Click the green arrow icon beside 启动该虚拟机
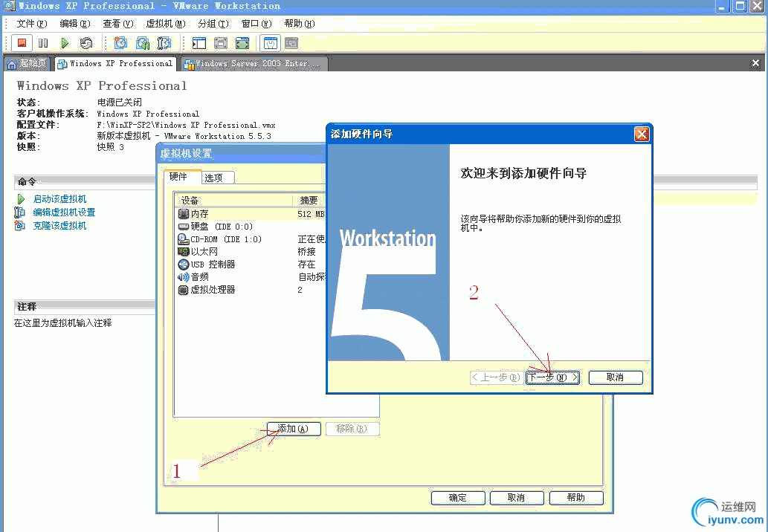Screen dimensions: 768x532 pyautogui.click(x=21, y=199)
